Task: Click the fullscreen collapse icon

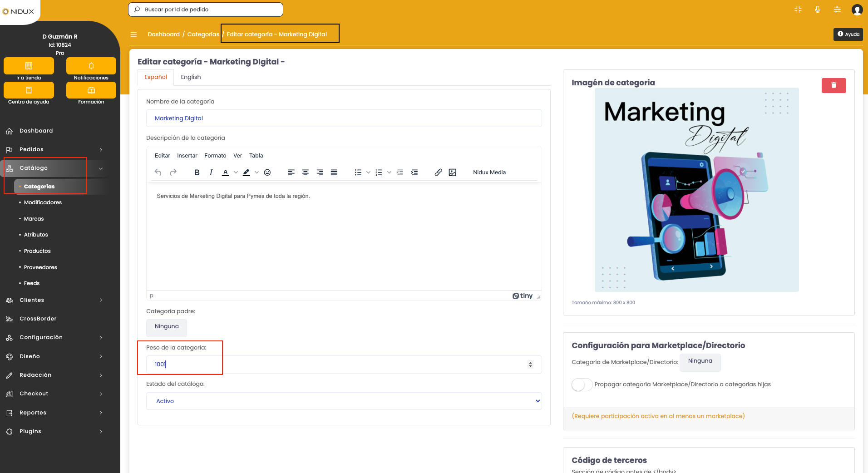Action: pyautogui.click(x=798, y=10)
